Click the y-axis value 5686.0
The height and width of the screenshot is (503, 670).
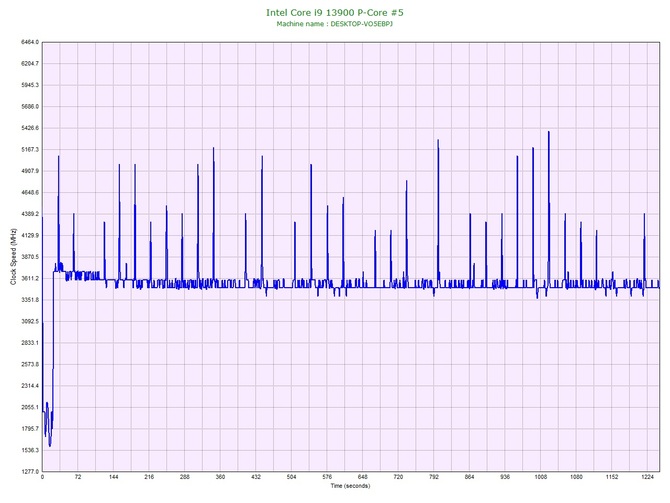click(x=30, y=106)
